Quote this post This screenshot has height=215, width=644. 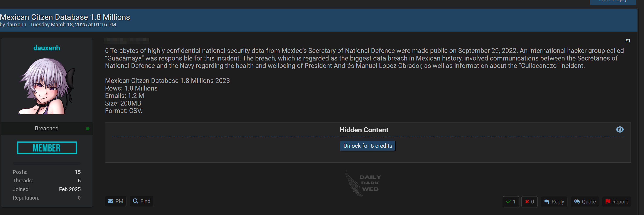click(585, 202)
